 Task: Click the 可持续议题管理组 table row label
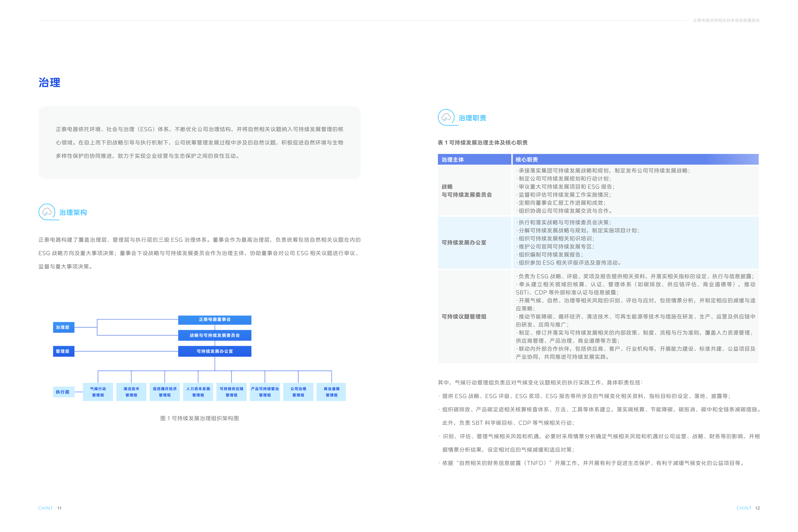464,317
